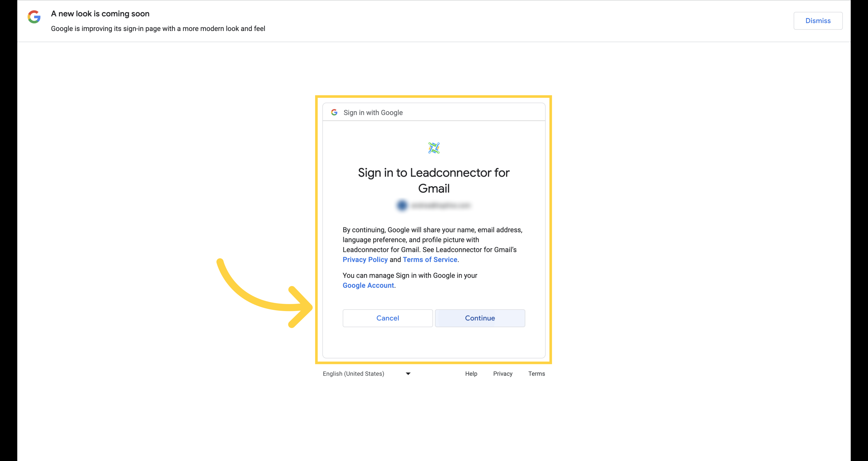Image resolution: width=868 pixels, height=461 pixels.
Task: Open the Terms of Service link
Action: tap(430, 260)
